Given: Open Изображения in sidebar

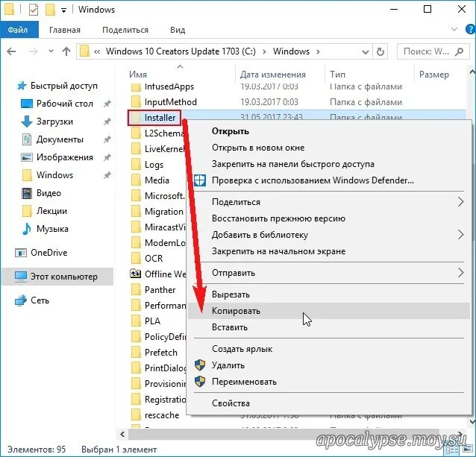Looking at the screenshot, I should 65,157.
